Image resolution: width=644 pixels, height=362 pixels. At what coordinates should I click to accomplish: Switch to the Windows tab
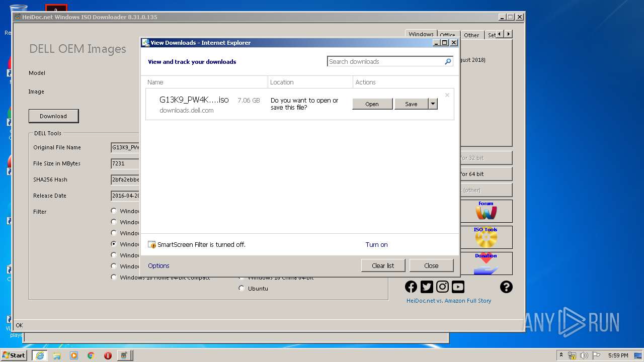421,34
